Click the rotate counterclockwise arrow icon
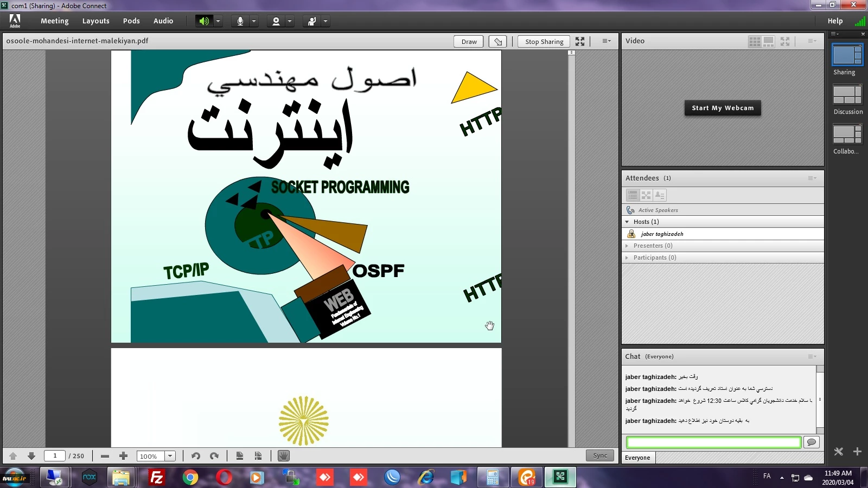 click(196, 456)
